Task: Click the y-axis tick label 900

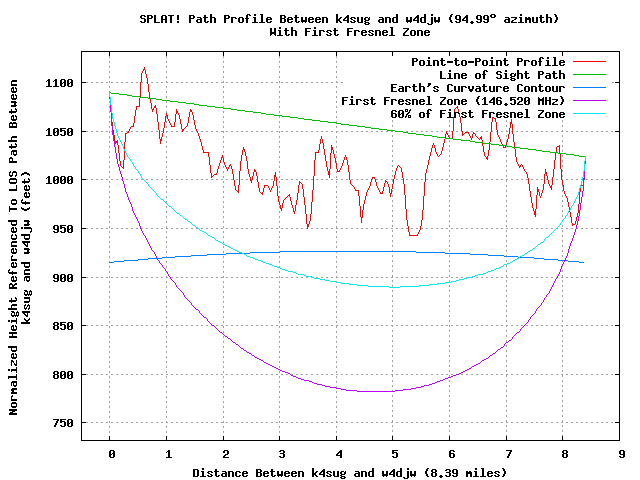Action: coord(63,278)
